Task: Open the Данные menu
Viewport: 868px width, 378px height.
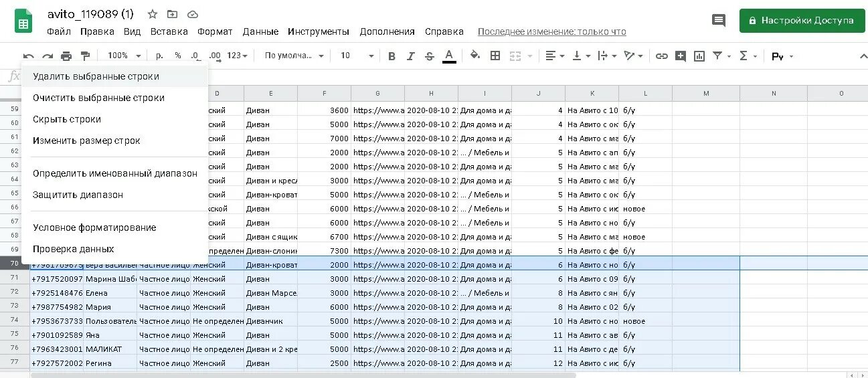Action: coord(260,31)
